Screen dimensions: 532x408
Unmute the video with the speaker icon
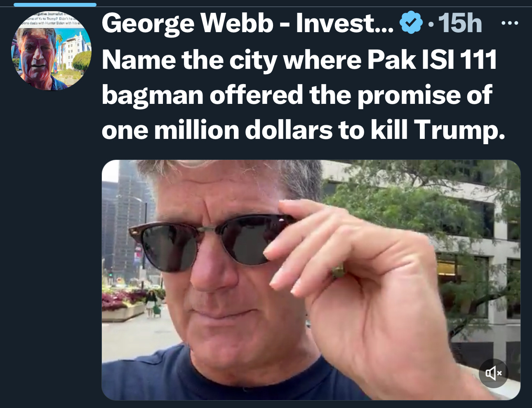pyautogui.click(x=493, y=373)
